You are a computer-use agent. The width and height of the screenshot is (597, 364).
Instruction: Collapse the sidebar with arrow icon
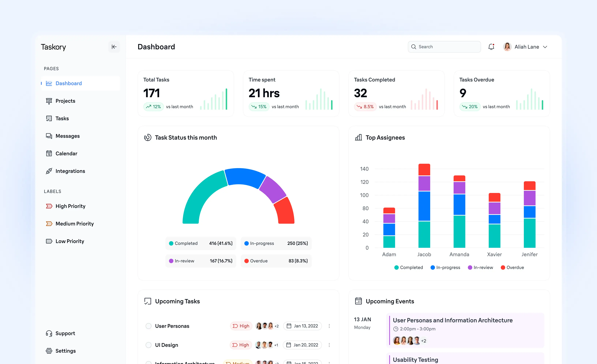pyautogui.click(x=114, y=47)
